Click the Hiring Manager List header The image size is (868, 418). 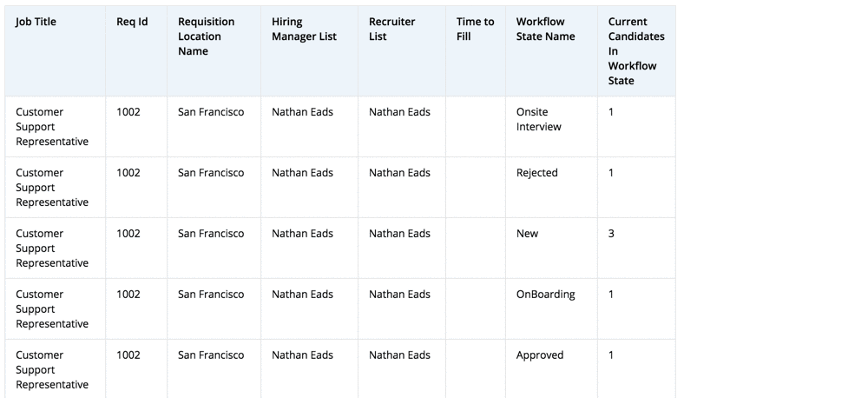click(x=304, y=29)
